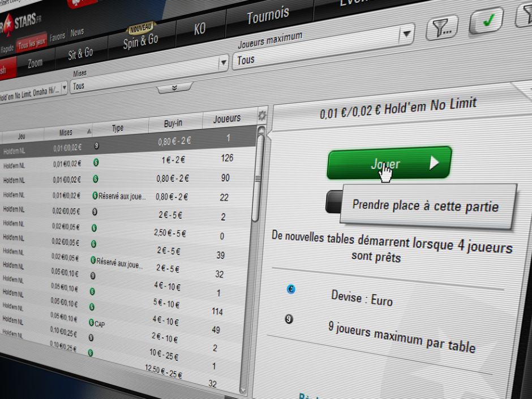Screen dimensions: 532x399
Task: Open the table list settings gear
Action: tap(262, 115)
